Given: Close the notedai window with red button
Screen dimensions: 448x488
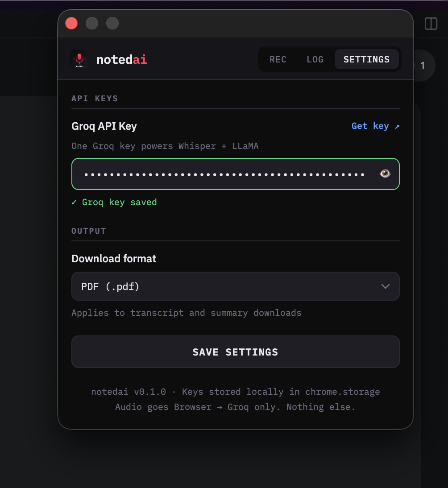Looking at the screenshot, I should [x=71, y=23].
